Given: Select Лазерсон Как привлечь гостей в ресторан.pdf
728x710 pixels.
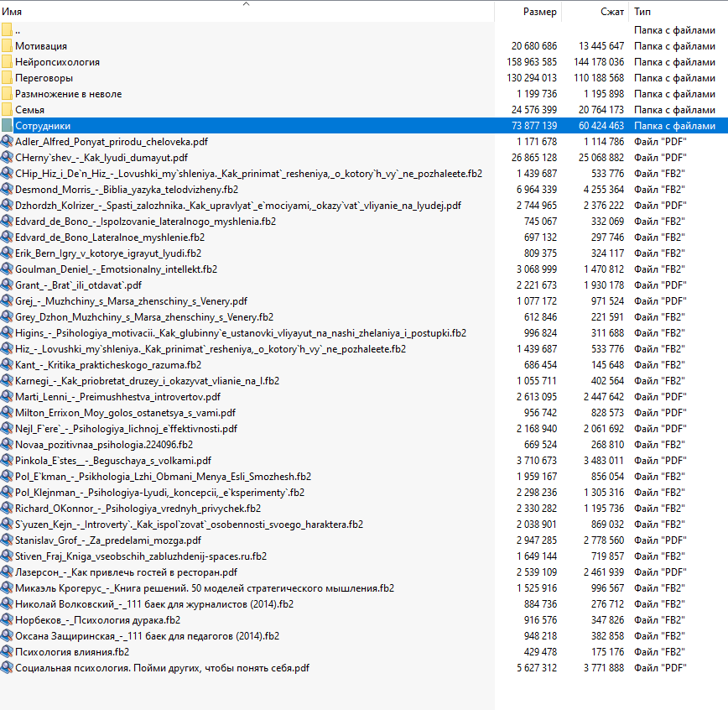Looking at the screenshot, I should [126, 572].
